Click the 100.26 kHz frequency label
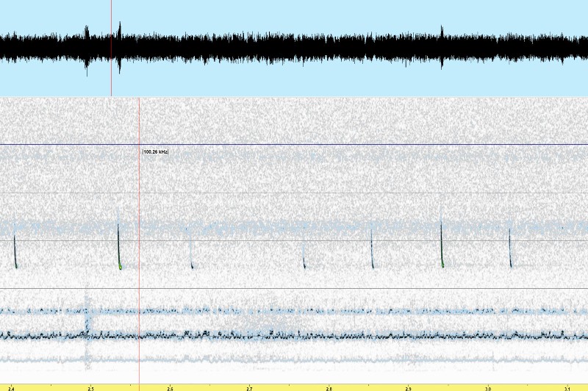This screenshot has width=588, height=391. [155, 151]
